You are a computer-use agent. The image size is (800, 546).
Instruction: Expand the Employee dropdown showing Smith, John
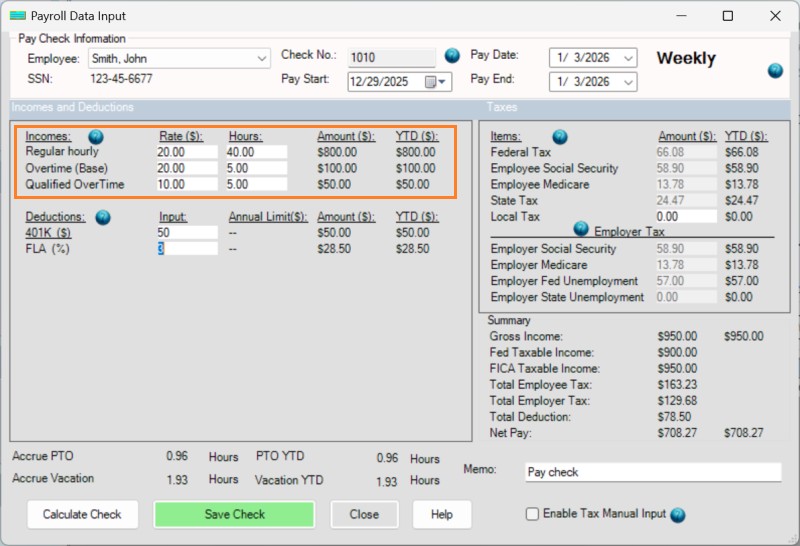pyautogui.click(x=262, y=59)
